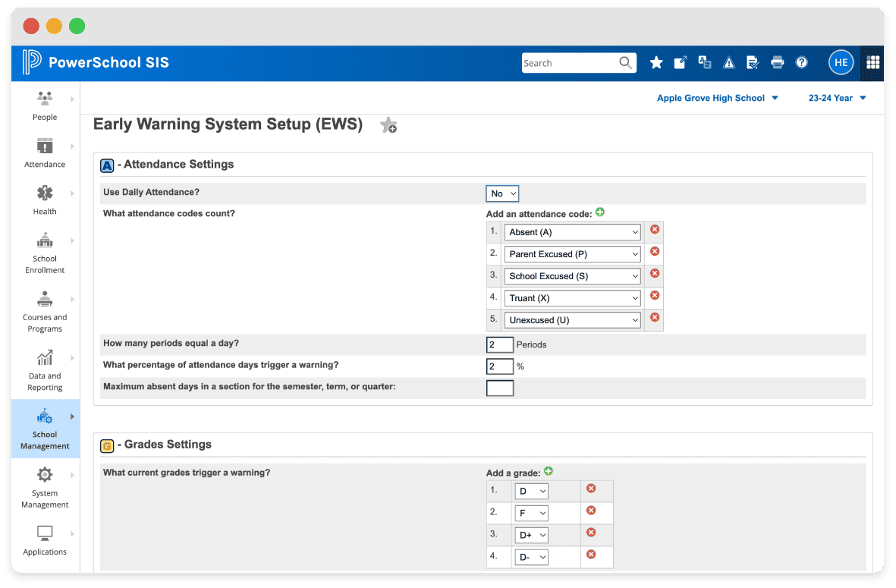Open the Use Daily Attendance dropdown
This screenshot has height=588, width=896.
point(501,193)
